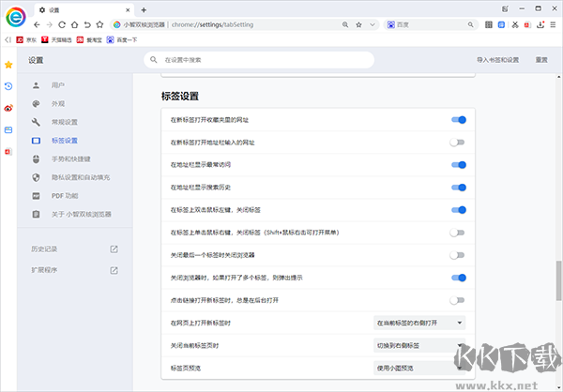
Task: Enable 在新标签打开地址栏输入的网址 switch
Action: pos(457,143)
